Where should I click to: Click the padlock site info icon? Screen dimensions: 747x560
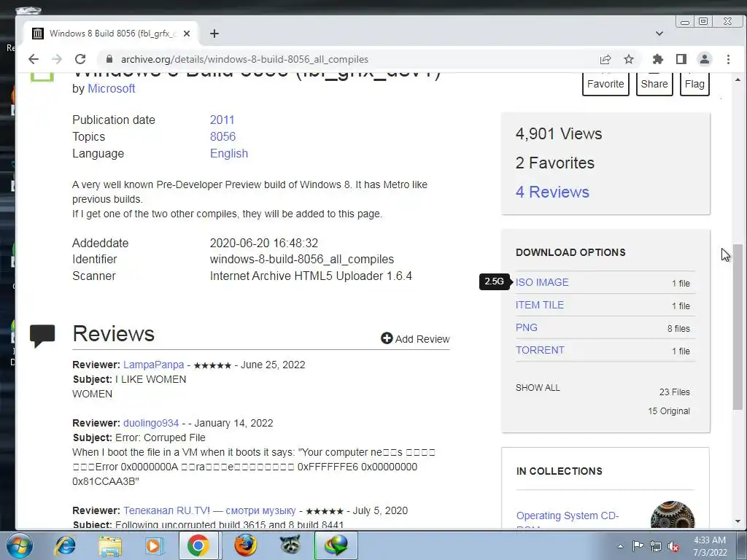(109, 59)
